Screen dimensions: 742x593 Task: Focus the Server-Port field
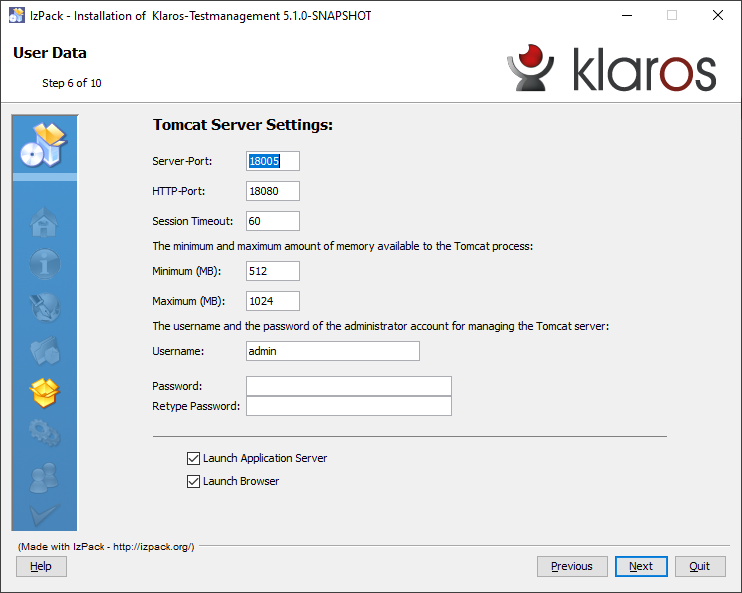click(x=272, y=161)
